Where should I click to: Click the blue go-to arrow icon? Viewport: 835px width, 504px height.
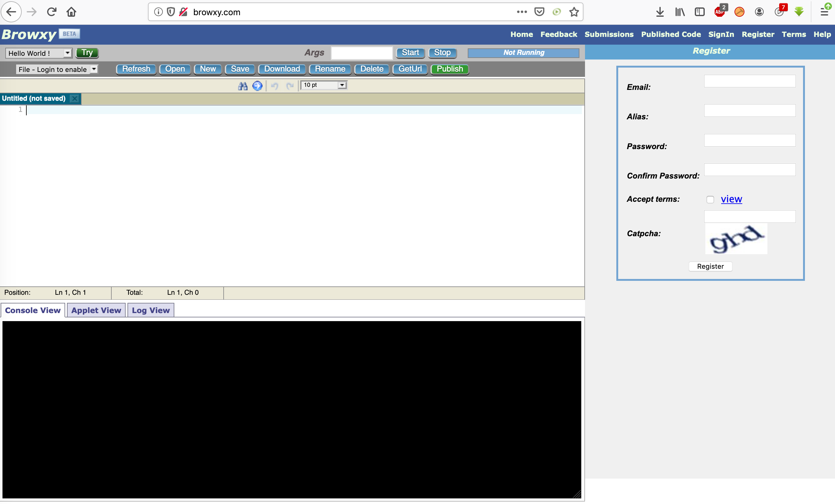257,86
